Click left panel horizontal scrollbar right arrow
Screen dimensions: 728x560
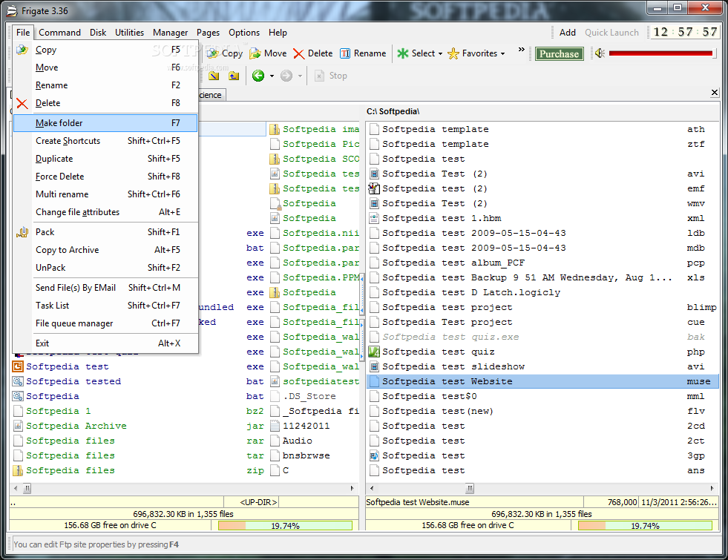tap(352, 488)
